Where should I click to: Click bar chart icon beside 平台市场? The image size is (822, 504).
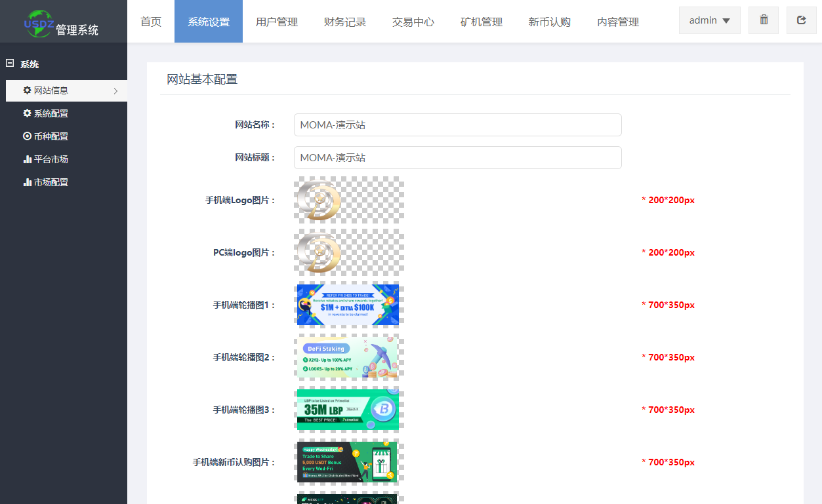(27, 159)
